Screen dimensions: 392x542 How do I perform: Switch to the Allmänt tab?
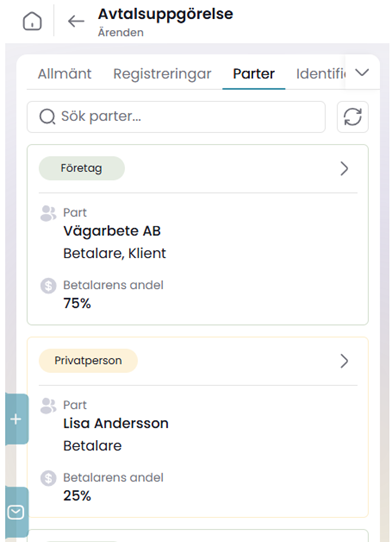pyautogui.click(x=65, y=74)
